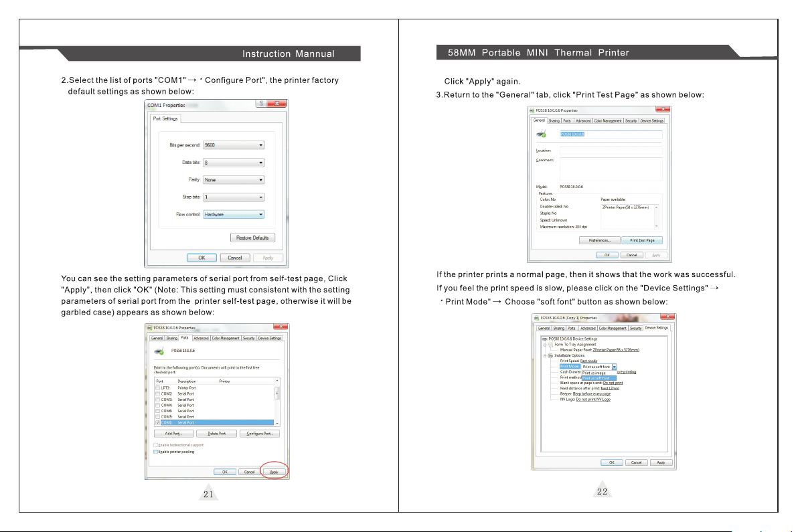Select 'ZPrinter Paper(58 x 3276mm)' in Paper available
This screenshot has width=798, height=532.
pyautogui.click(x=625, y=207)
